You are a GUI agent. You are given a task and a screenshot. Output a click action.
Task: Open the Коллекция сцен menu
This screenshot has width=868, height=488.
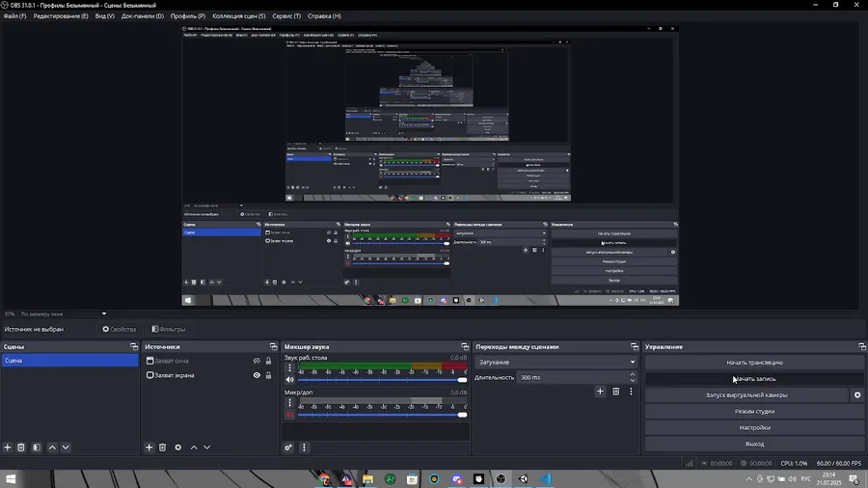(238, 16)
